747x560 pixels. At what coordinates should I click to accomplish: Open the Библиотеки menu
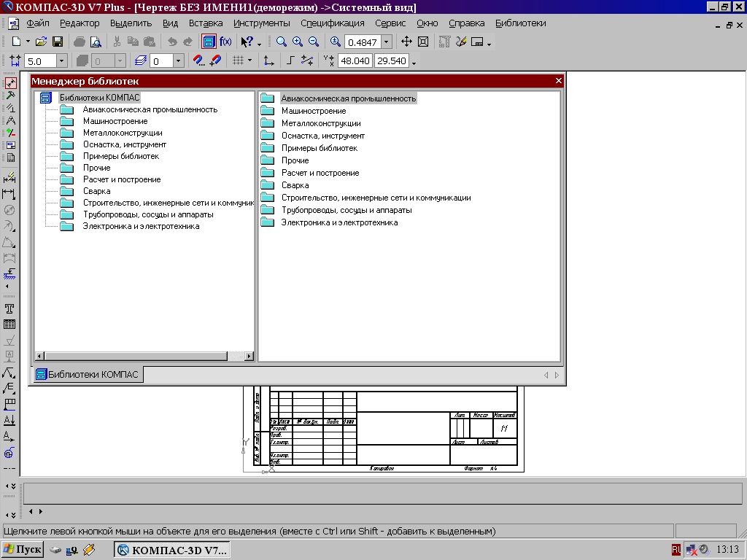[x=520, y=23]
